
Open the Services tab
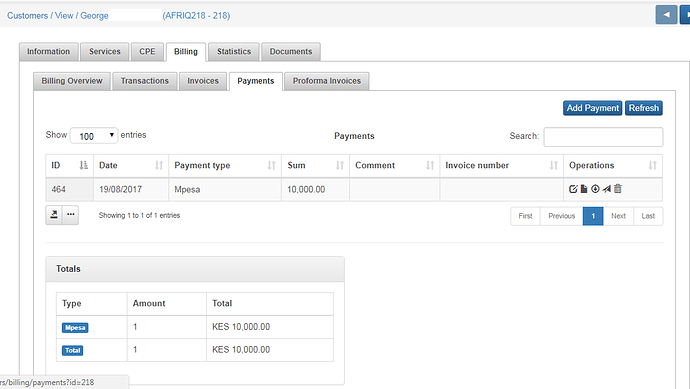point(105,51)
